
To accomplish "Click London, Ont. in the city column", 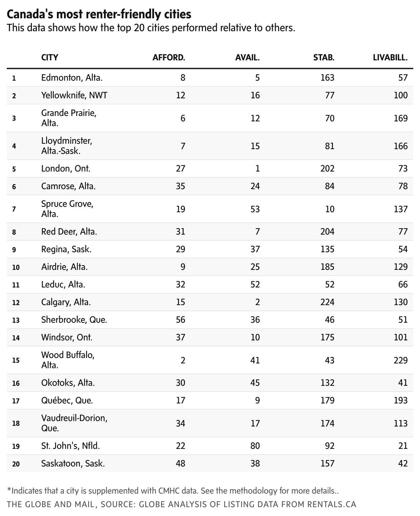I will [66, 168].
